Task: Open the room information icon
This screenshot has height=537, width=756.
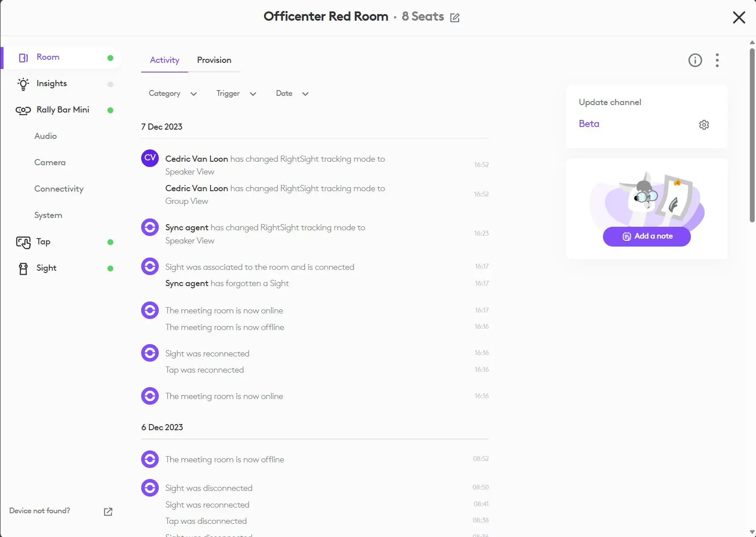Action: [695, 60]
